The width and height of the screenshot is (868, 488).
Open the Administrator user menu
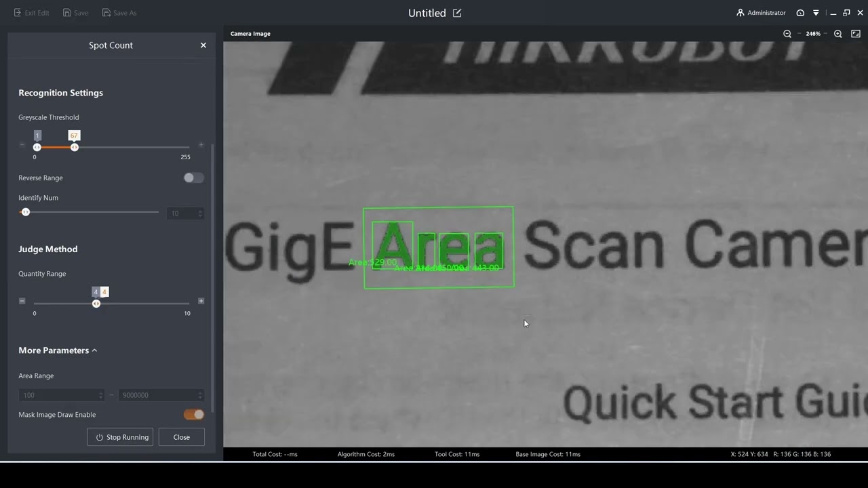pos(761,13)
